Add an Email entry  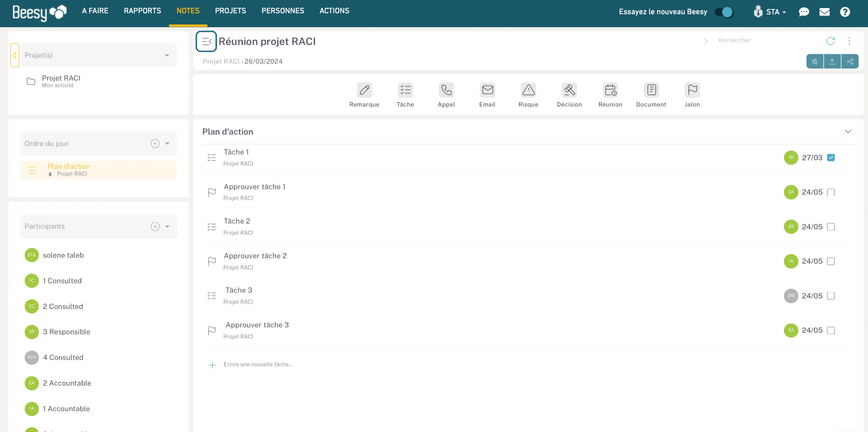pyautogui.click(x=487, y=95)
